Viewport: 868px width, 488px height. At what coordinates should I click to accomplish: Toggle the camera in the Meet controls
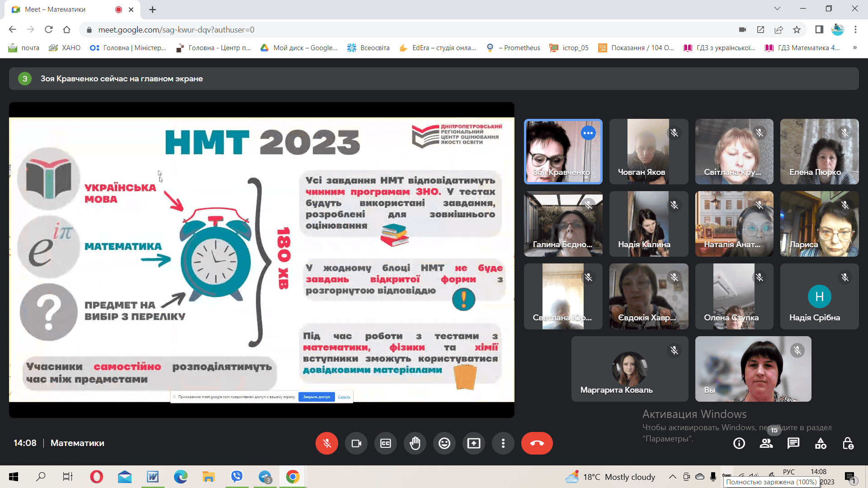356,443
